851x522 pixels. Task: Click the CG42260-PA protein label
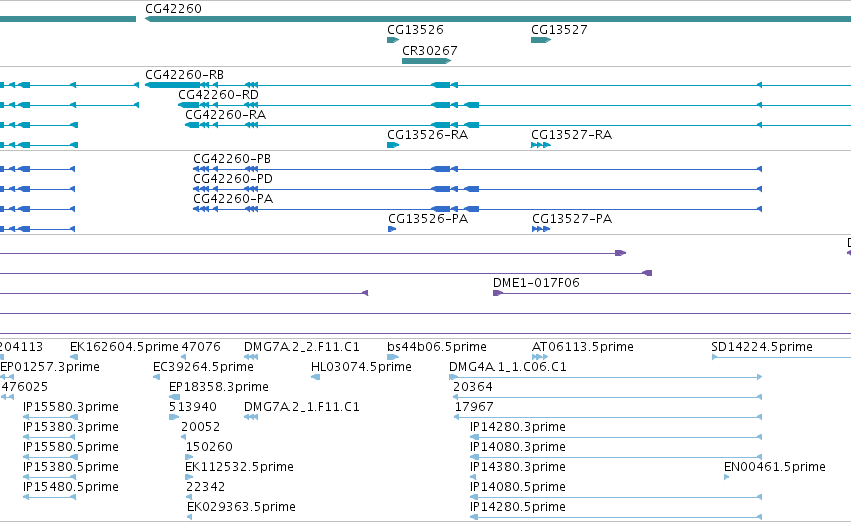pos(233,199)
